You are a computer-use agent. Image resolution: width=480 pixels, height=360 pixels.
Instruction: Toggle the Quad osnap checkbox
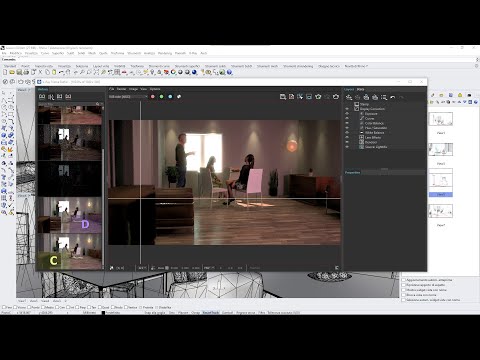[100, 307]
